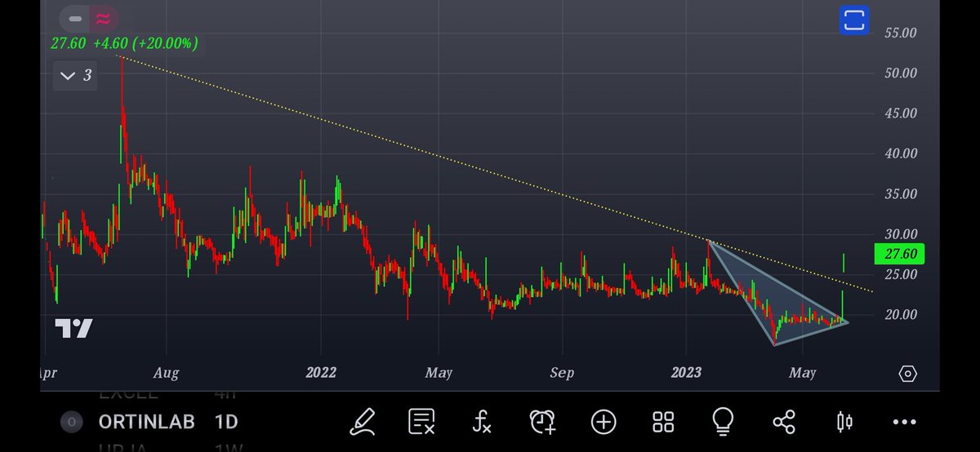Tap the circled O symbol badge
The height and width of the screenshot is (452, 980).
pos(71,422)
